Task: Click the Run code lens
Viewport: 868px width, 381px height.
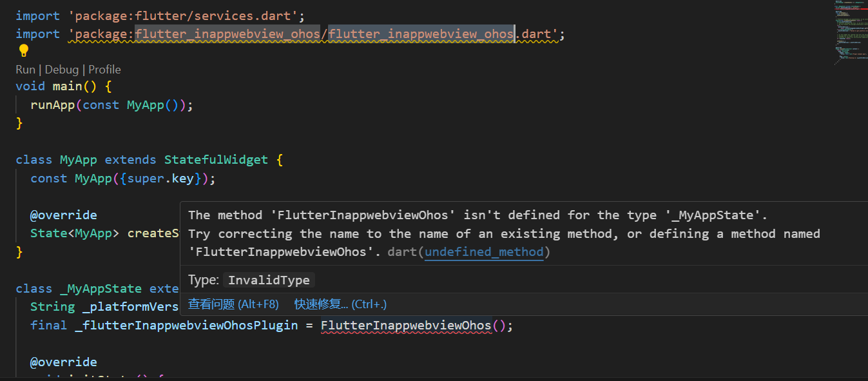Action: [x=25, y=70]
